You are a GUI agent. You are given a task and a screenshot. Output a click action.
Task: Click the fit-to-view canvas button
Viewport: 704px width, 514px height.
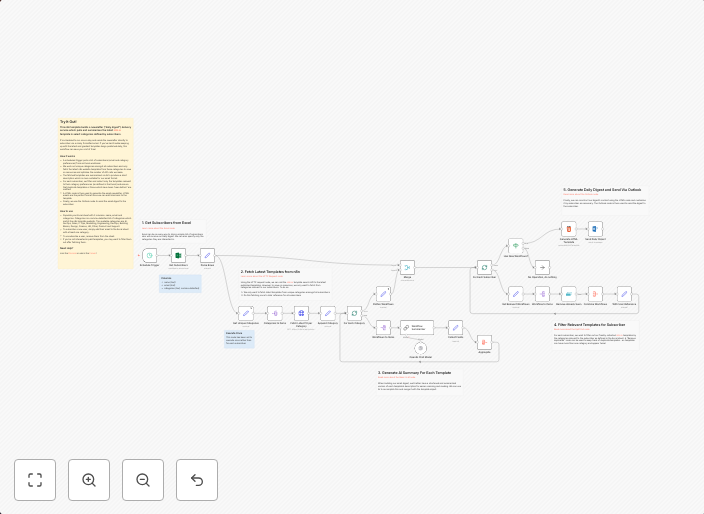pyautogui.click(x=35, y=480)
